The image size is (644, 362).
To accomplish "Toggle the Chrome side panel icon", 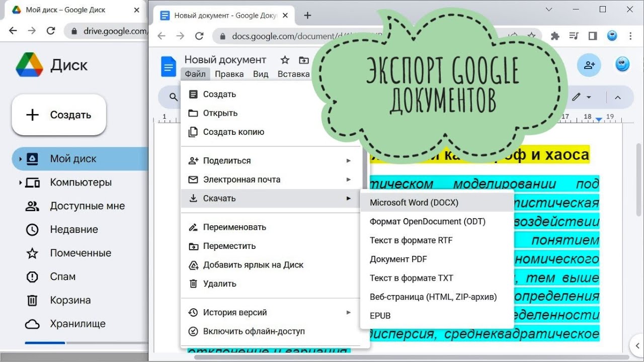I will (593, 36).
